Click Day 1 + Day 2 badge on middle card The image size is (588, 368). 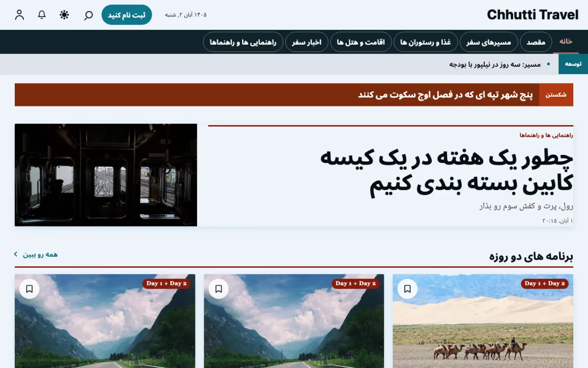tap(356, 284)
